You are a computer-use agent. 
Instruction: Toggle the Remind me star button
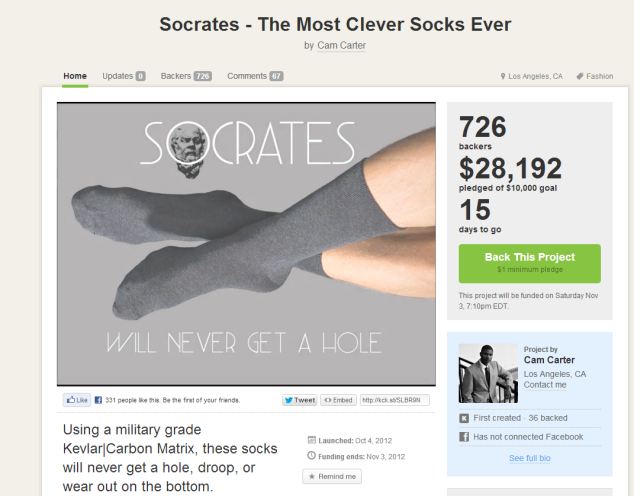[x=331, y=476]
